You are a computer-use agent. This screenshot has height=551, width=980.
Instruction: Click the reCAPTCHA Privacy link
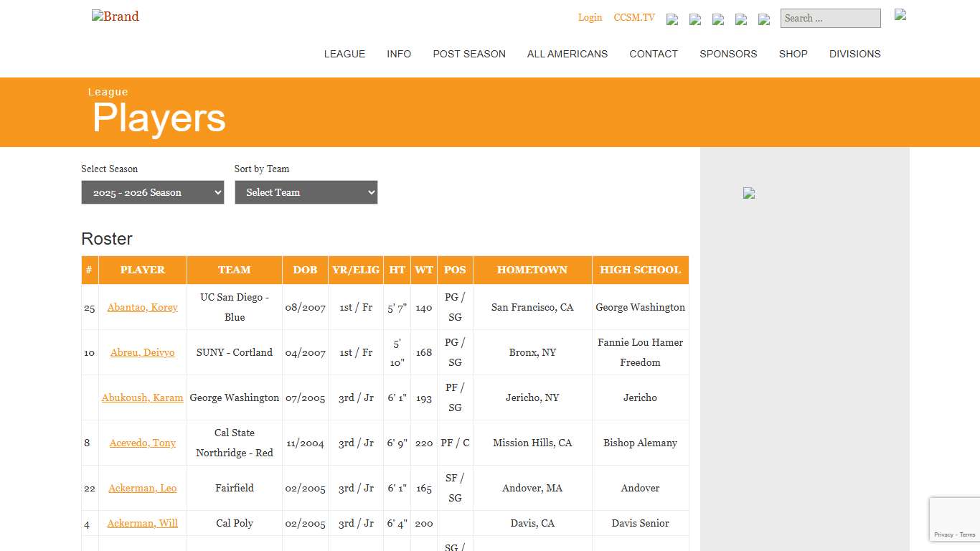pyautogui.click(x=943, y=534)
